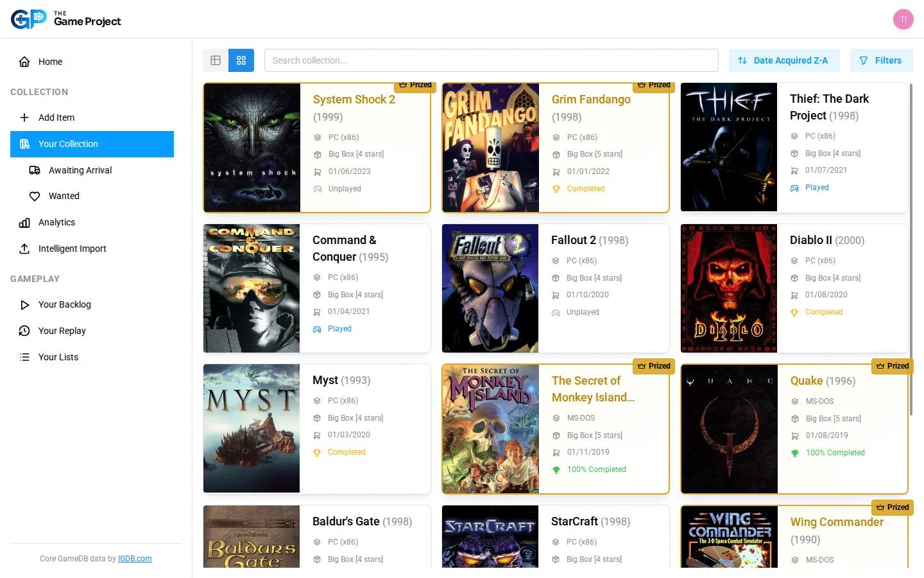The image size is (924, 578).
Task: Open Analytics page
Action: point(92,222)
